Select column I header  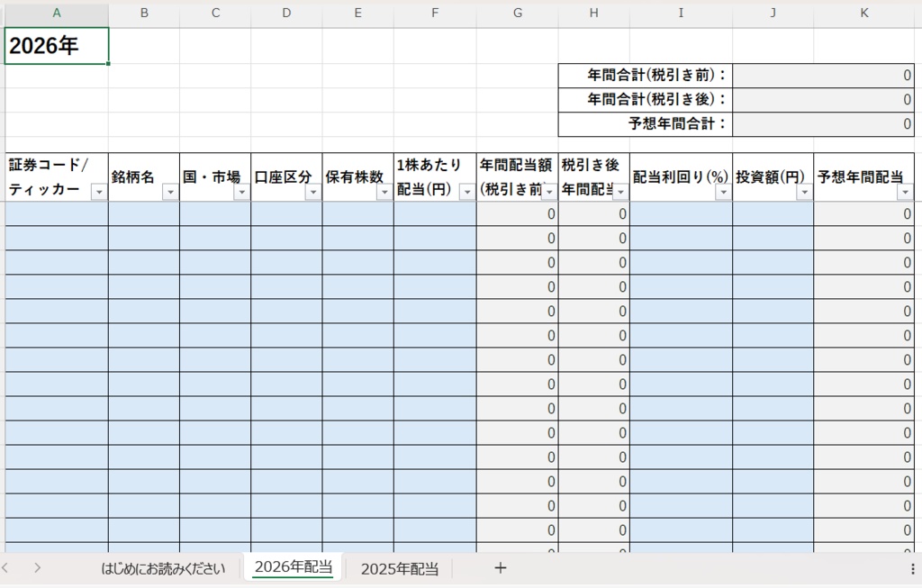(x=681, y=13)
